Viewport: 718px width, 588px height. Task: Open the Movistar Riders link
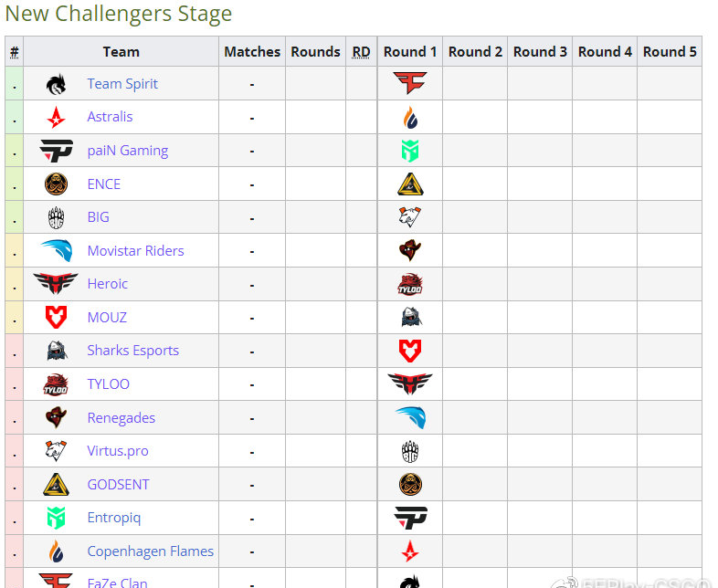[x=135, y=251]
